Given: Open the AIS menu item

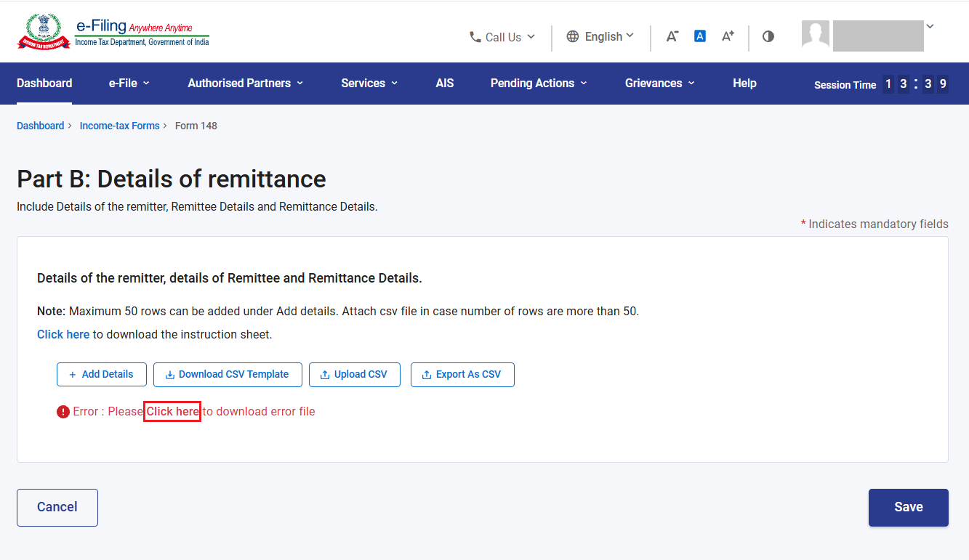Looking at the screenshot, I should click(445, 83).
